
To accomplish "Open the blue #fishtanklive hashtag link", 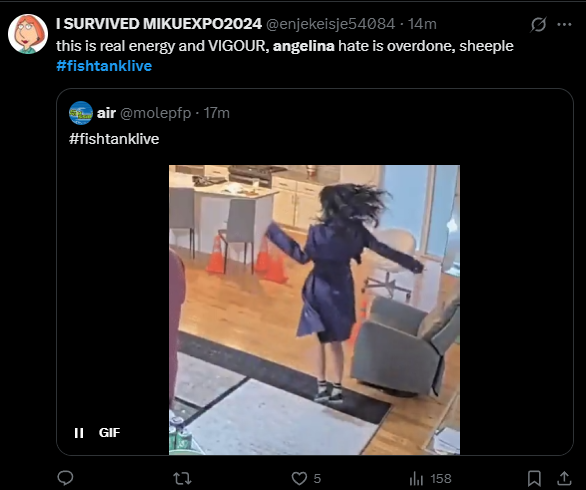I will tap(104, 66).
